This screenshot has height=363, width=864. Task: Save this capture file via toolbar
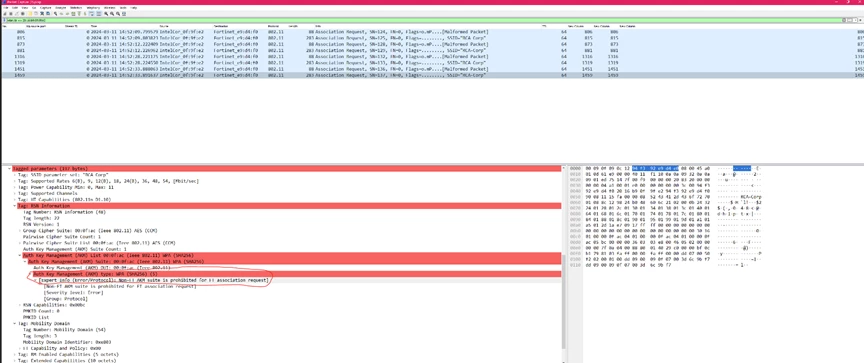click(36, 14)
